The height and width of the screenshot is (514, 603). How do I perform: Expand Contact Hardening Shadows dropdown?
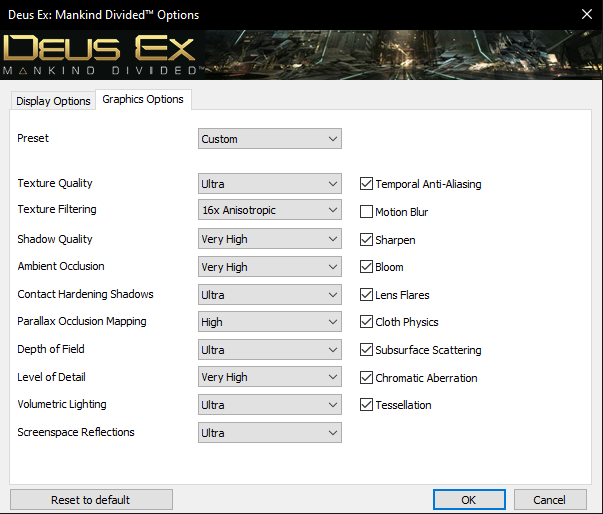point(270,295)
